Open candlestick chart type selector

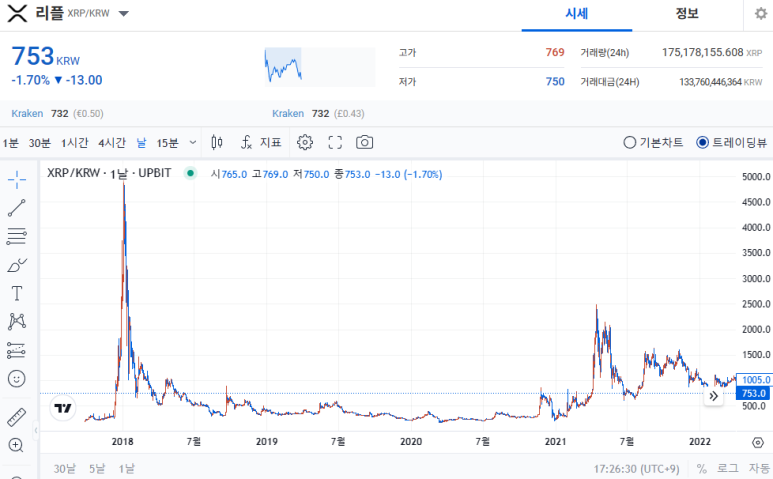[x=216, y=142]
